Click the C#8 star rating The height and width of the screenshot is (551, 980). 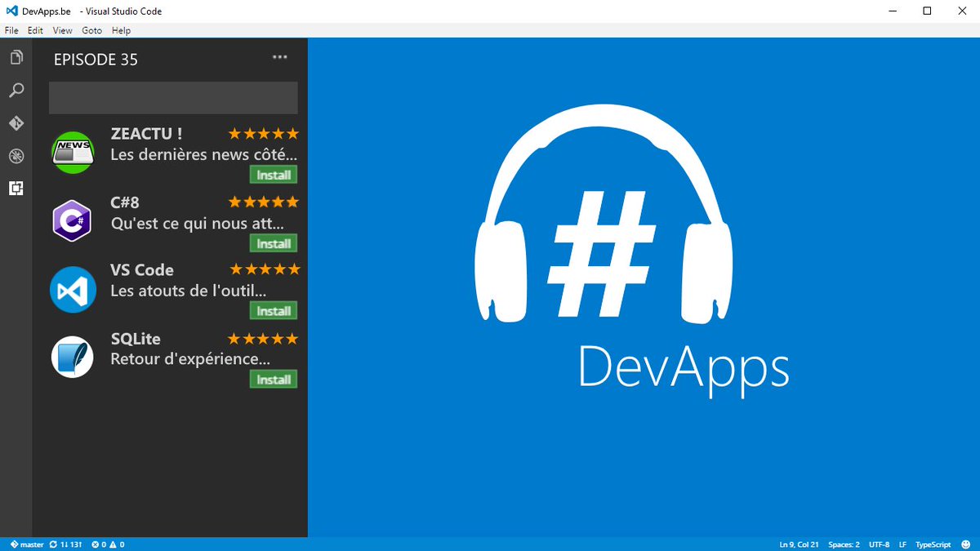pos(263,202)
